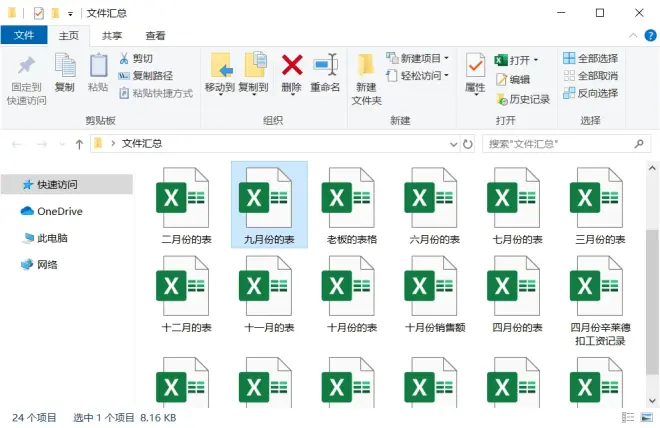Click the 文件汇总 breadcrumb in address bar
Screen dimensions: 660x428
point(142,144)
